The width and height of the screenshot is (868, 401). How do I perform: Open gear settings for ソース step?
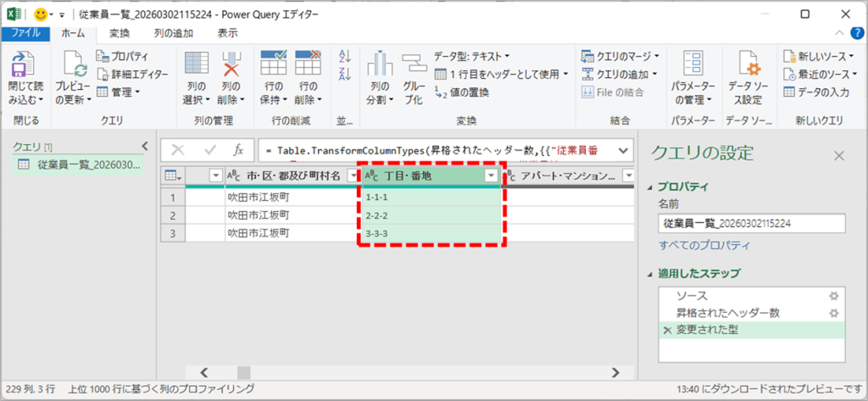pos(834,297)
